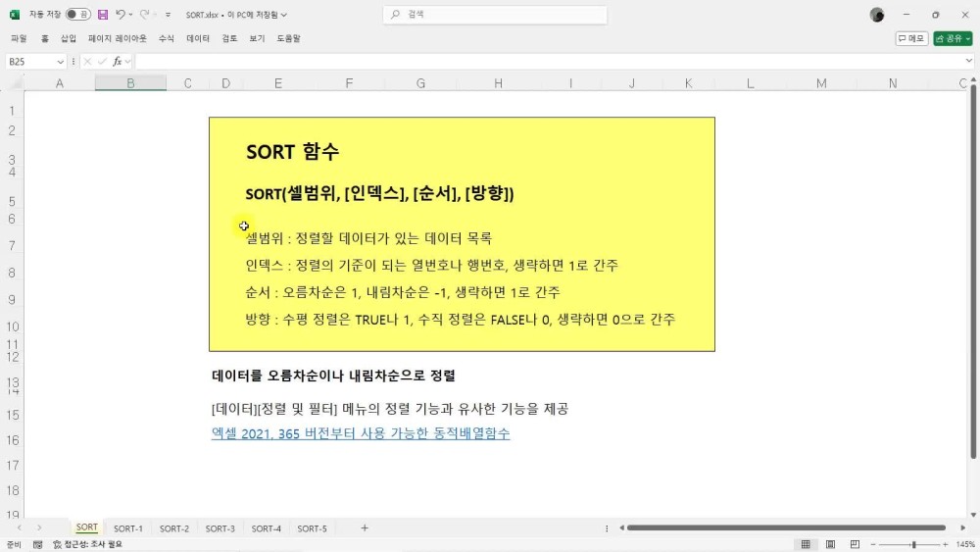Viewport: 980px width, 552px height.
Task: Click the Undo arrow icon
Action: coord(120,15)
